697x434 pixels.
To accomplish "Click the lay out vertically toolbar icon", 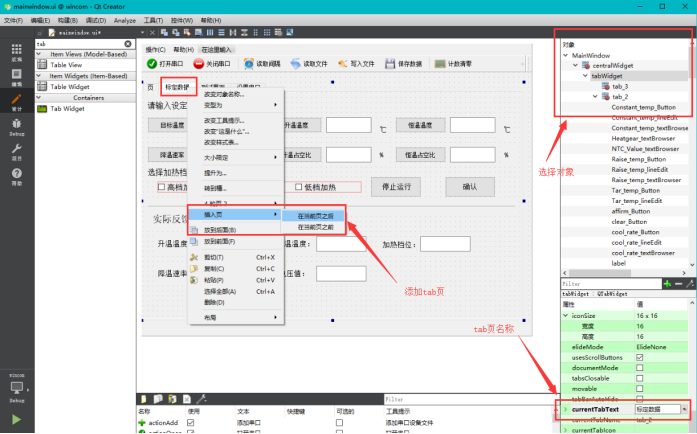I will tap(221, 32).
